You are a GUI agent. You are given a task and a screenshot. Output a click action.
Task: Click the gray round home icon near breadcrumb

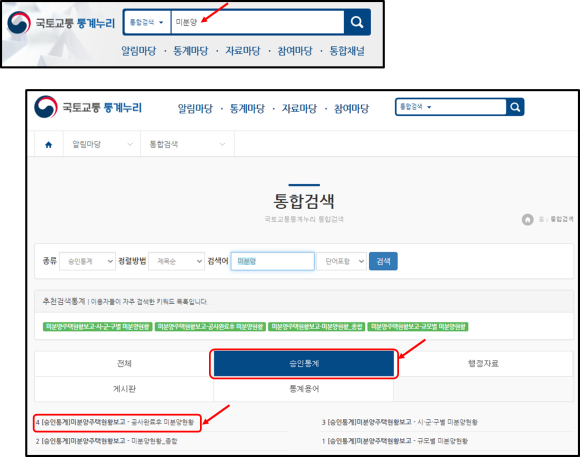point(527,219)
